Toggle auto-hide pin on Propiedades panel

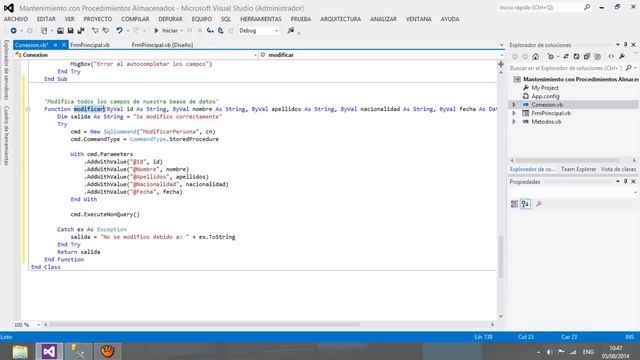625,182
